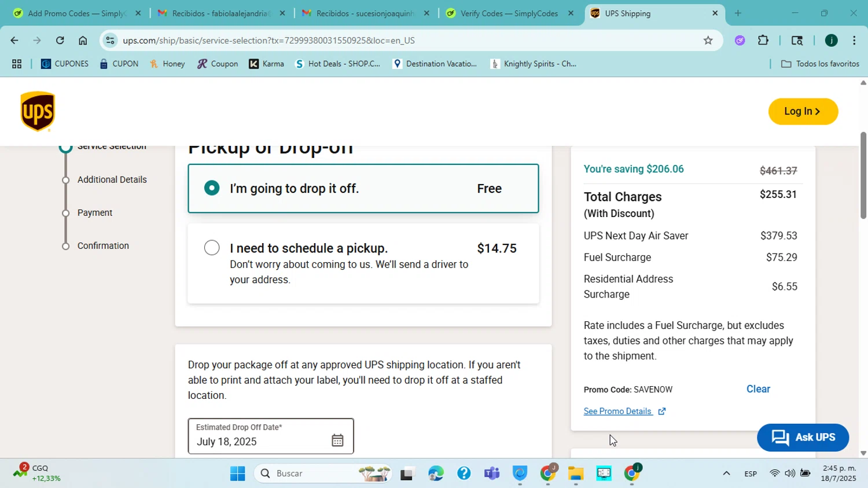The height and width of the screenshot is (488, 868).
Task: Open the Snipping Tool taskbar icon
Action: coord(604,474)
